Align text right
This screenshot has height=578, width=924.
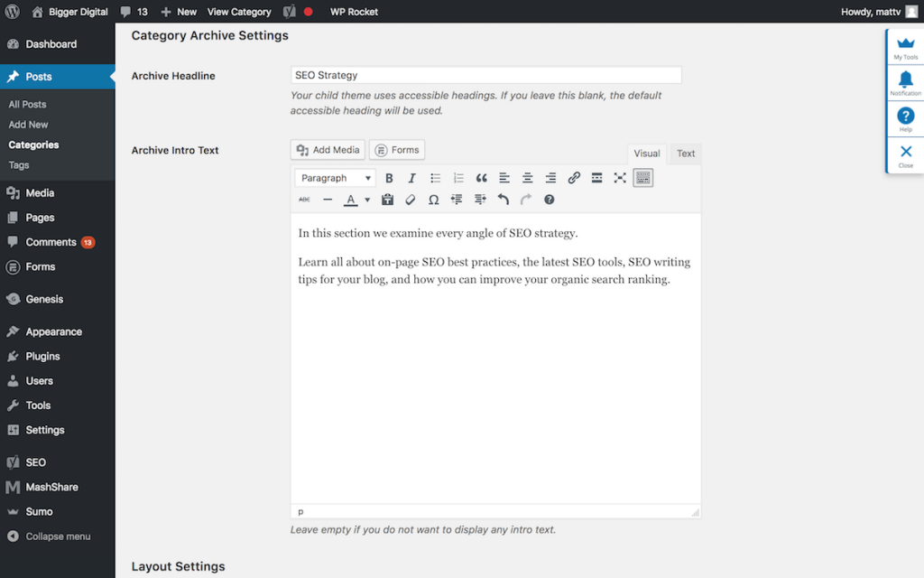coord(550,178)
